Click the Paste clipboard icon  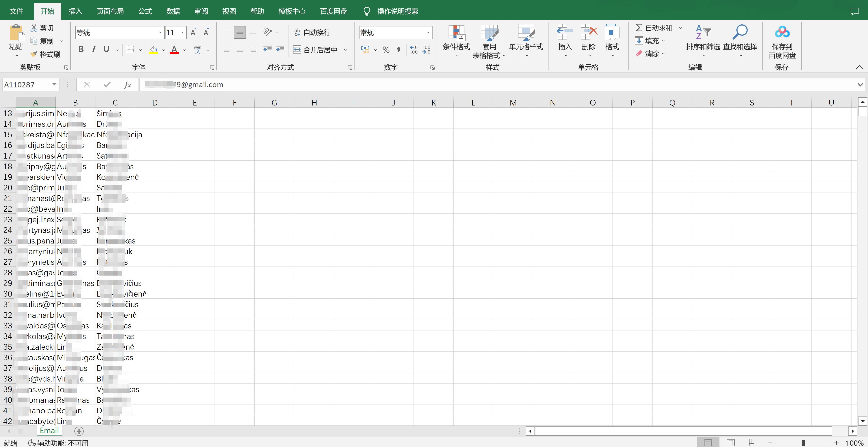16,32
